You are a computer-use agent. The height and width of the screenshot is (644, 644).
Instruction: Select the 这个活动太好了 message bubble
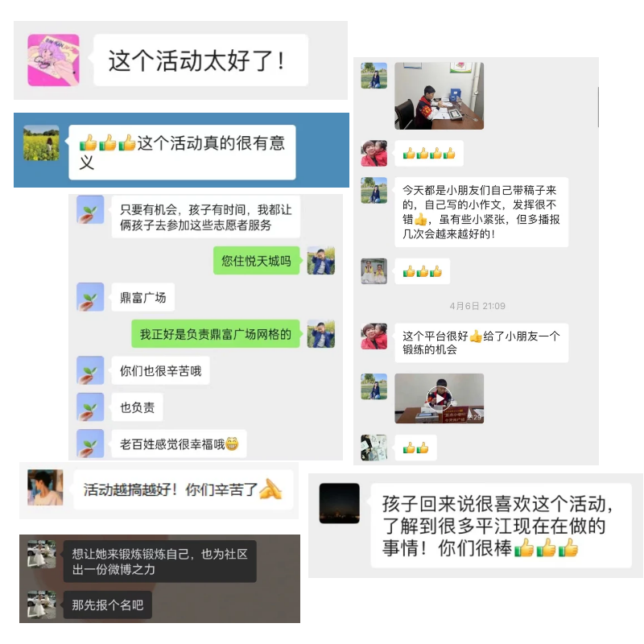[x=200, y=60]
